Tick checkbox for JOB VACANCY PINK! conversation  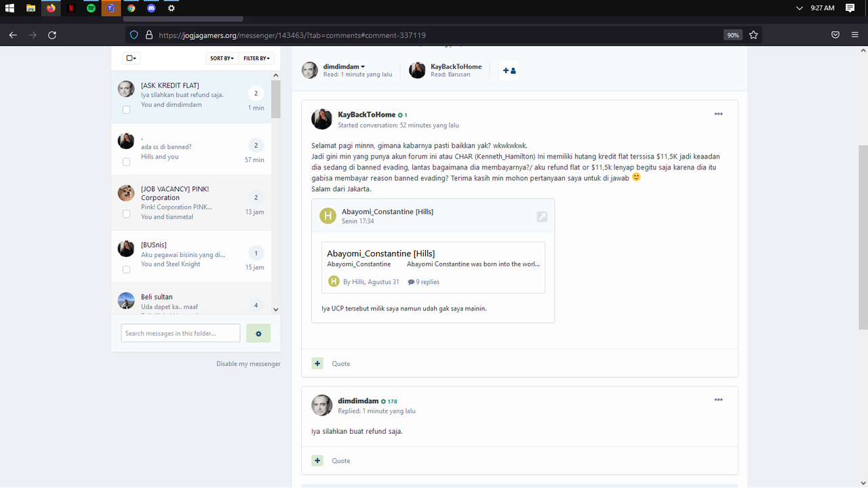click(126, 213)
